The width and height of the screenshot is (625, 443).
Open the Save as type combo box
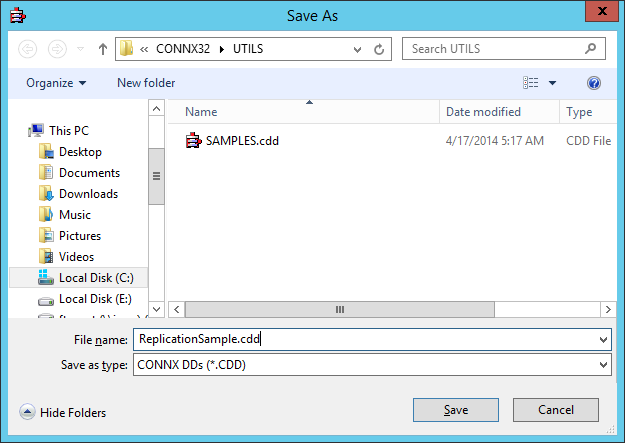pyautogui.click(x=372, y=365)
